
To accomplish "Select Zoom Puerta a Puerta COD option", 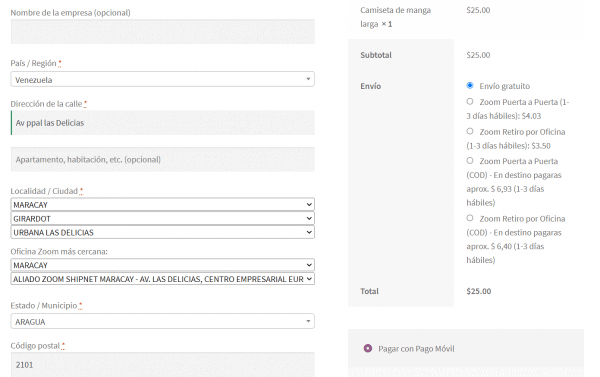I will pos(470,161).
